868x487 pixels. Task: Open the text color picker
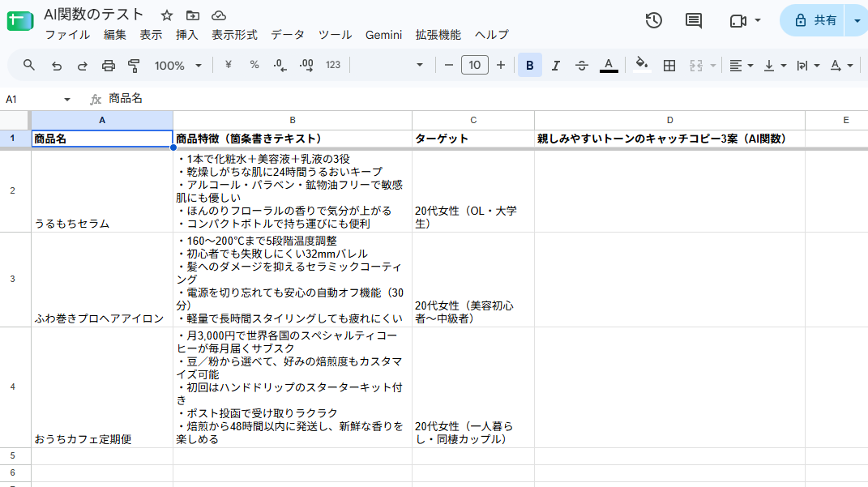coord(609,66)
